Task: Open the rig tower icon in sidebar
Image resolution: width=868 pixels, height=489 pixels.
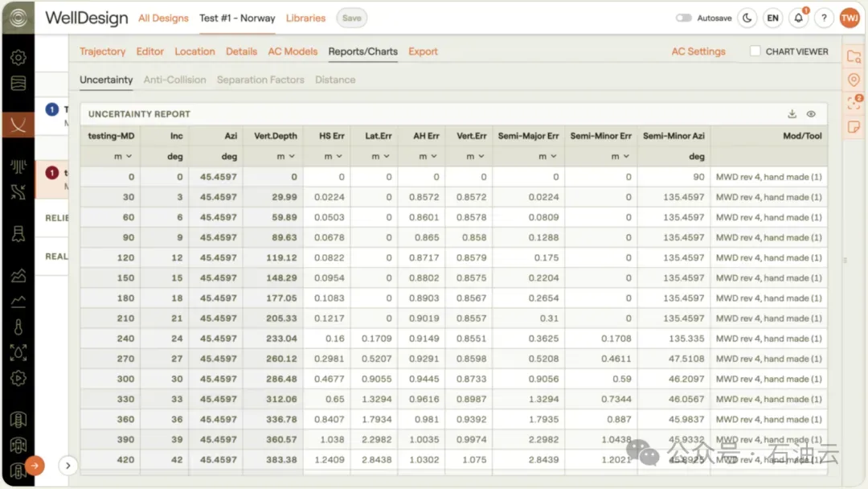Action: click(x=18, y=234)
